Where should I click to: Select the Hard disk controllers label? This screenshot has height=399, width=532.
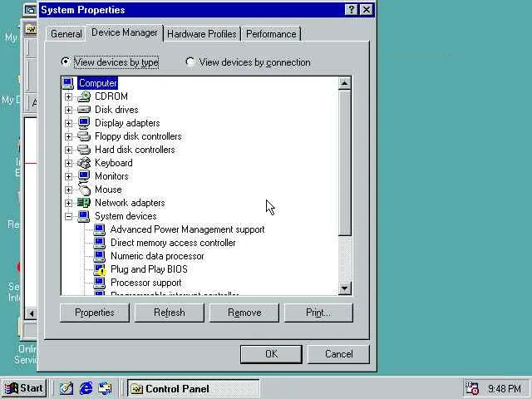click(135, 150)
